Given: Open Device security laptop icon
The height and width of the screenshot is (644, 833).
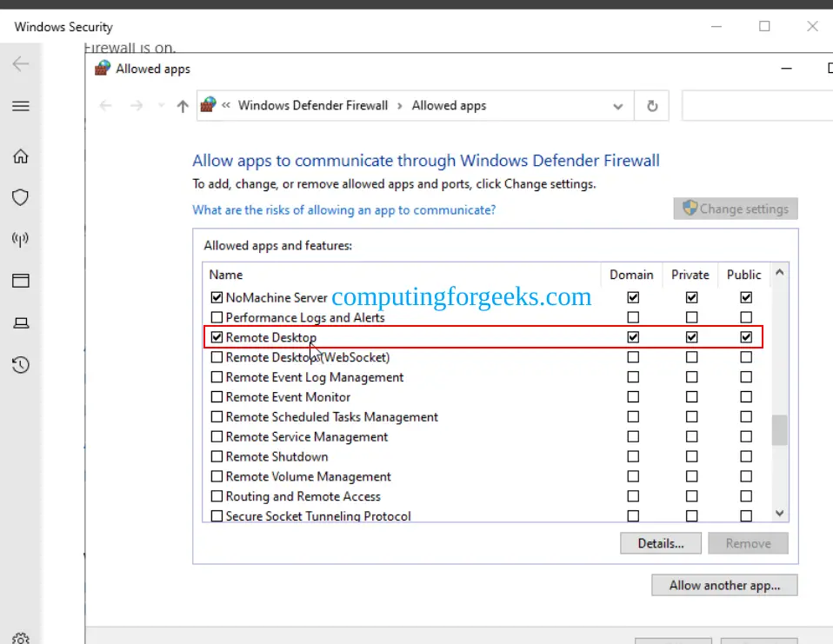Looking at the screenshot, I should (x=21, y=322).
